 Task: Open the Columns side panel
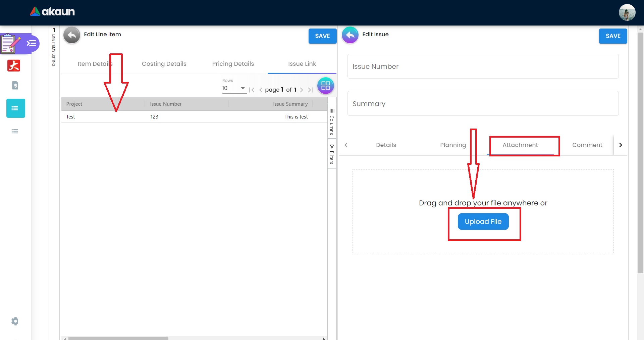[x=332, y=122]
